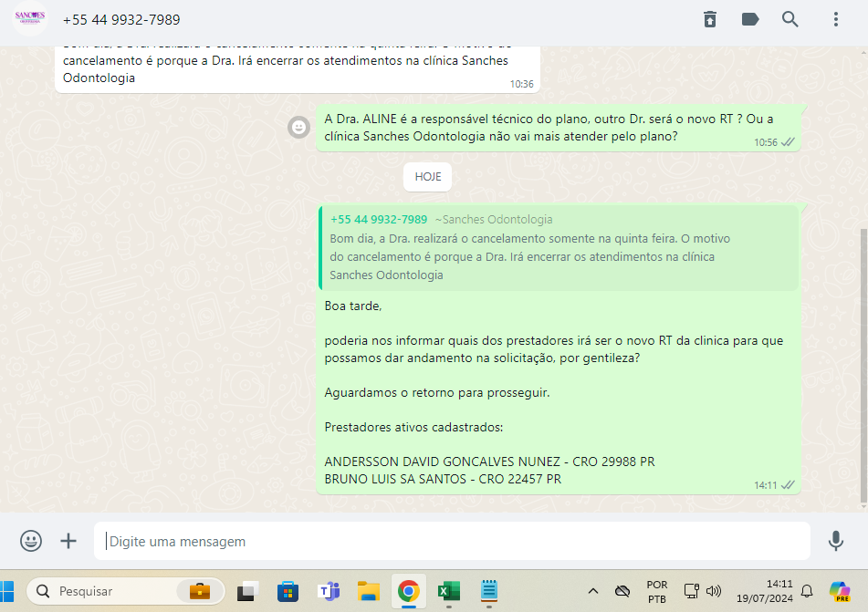Open File Explorer from the taskbar

tap(368, 592)
